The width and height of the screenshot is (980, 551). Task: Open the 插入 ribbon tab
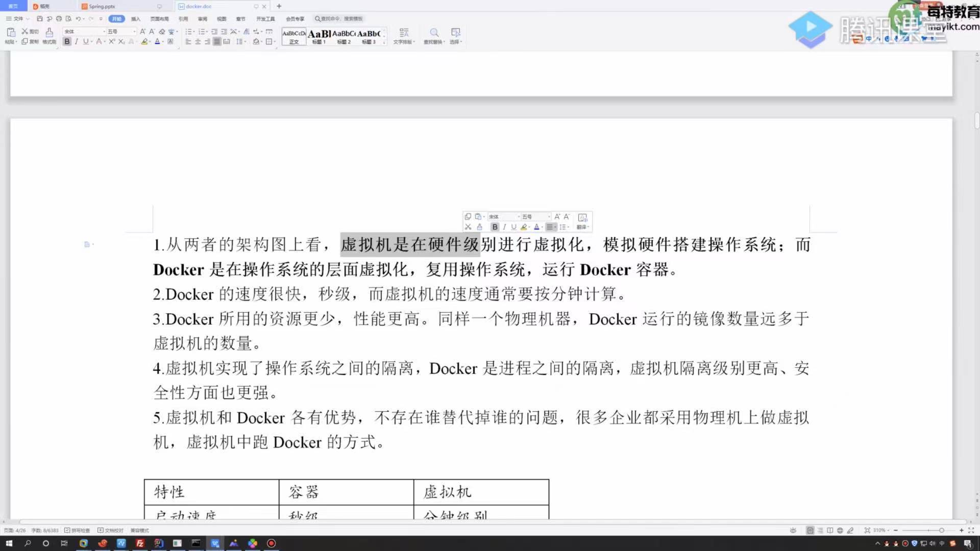(x=135, y=19)
